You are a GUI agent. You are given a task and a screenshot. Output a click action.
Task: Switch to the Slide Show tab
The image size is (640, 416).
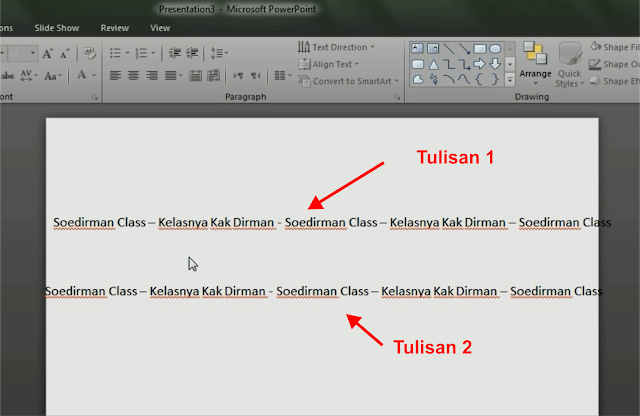(x=57, y=28)
